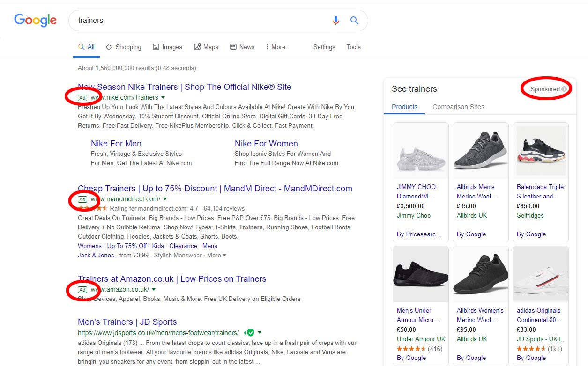
Task: Open the Kids sitelink
Action: [x=158, y=246]
